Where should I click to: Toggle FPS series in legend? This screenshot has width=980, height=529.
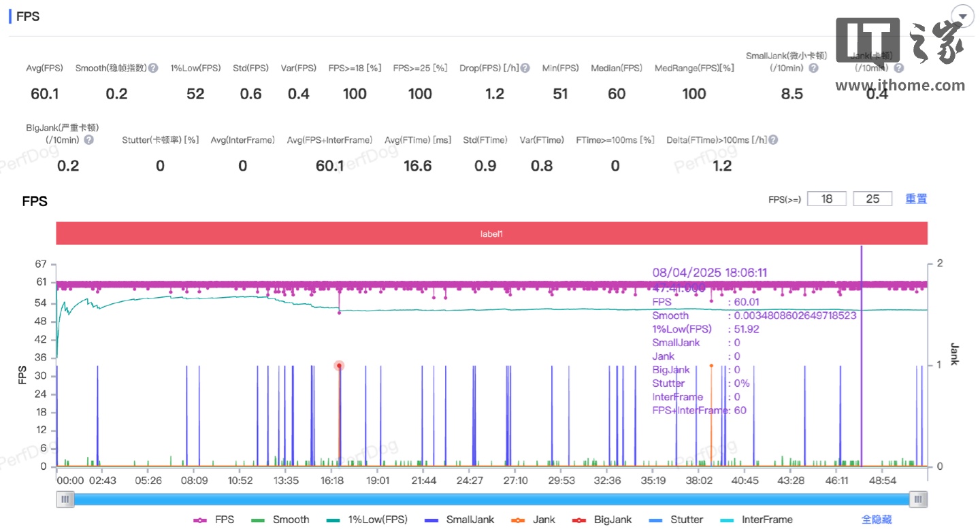click(214, 519)
